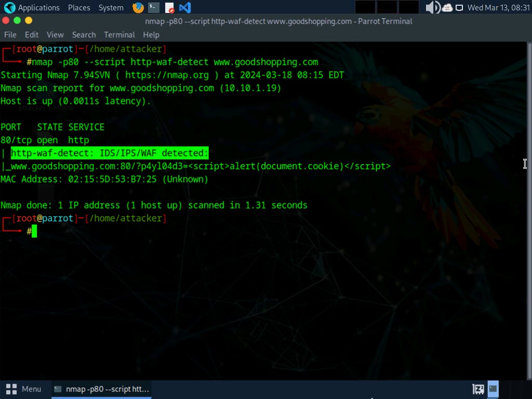Open the Terminal menu in menu bar
This screenshot has width=532, height=399.
tap(119, 35)
